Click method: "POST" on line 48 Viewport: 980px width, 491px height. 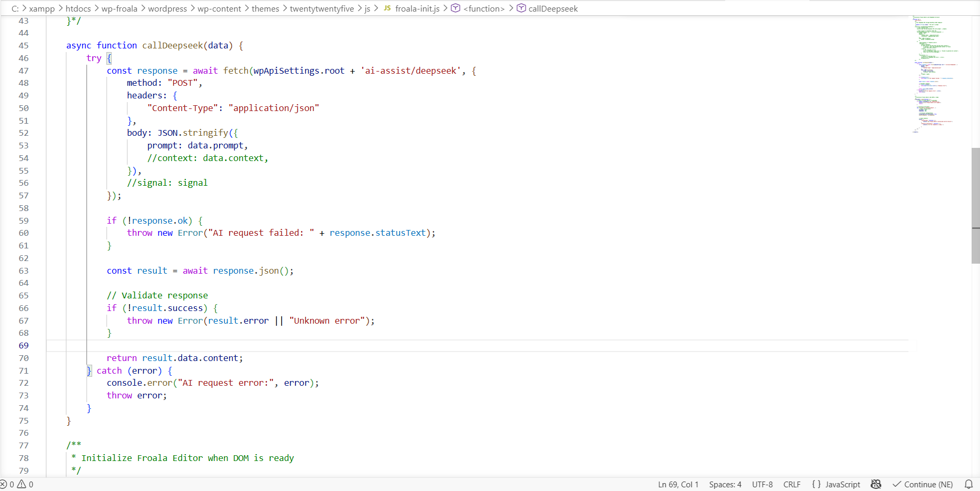[x=164, y=83]
